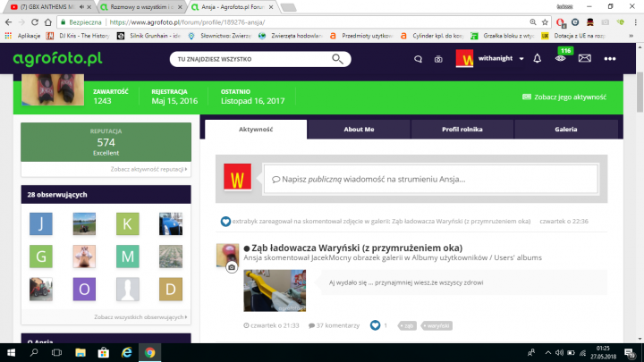Click the heart reaction icon under post
The height and width of the screenshot is (362, 644).
point(375,325)
